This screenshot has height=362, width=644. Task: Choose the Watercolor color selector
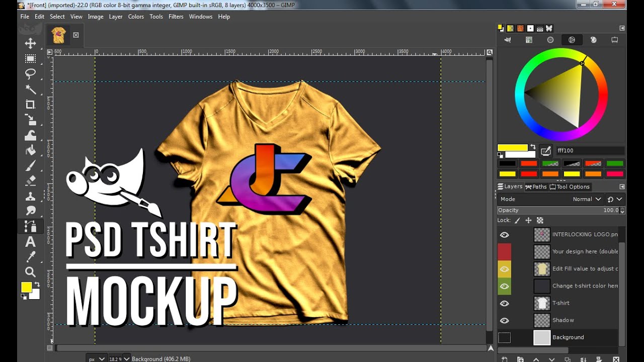pyautogui.click(x=550, y=40)
